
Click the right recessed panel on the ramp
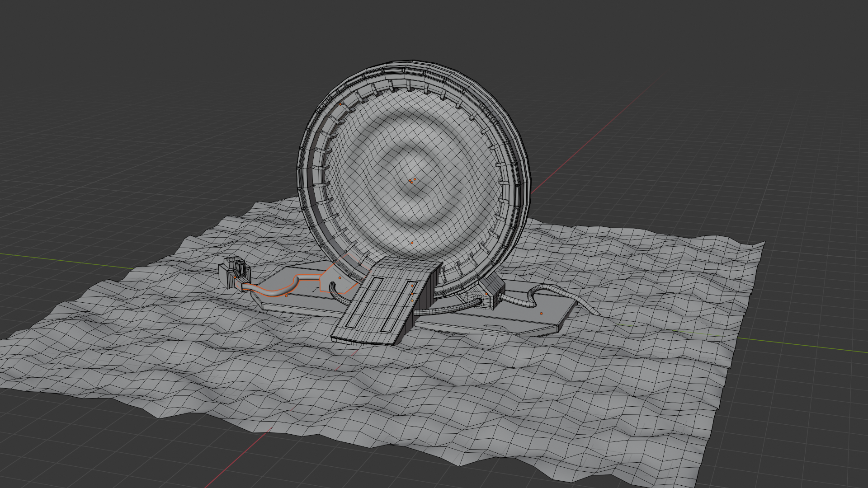pyautogui.click(x=399, y=307)
